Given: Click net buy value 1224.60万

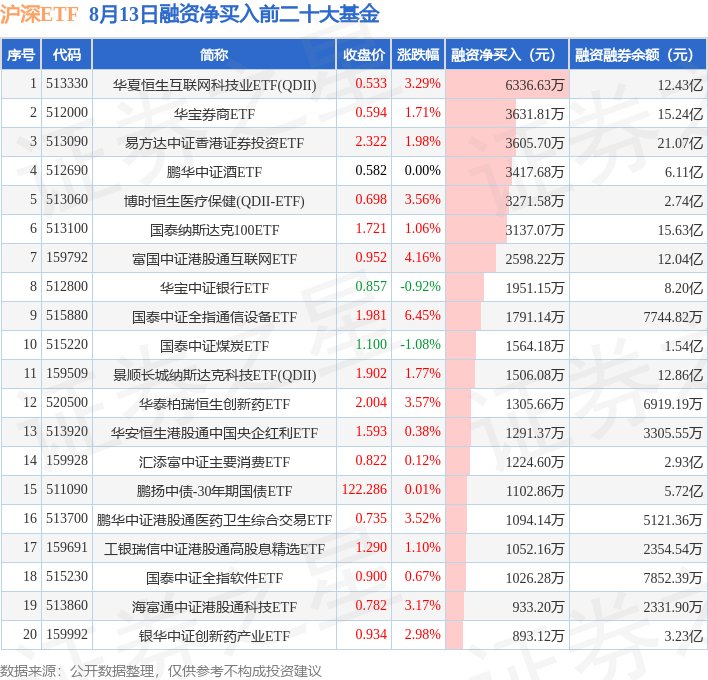Looking at the screenshot, I should 535,462.
